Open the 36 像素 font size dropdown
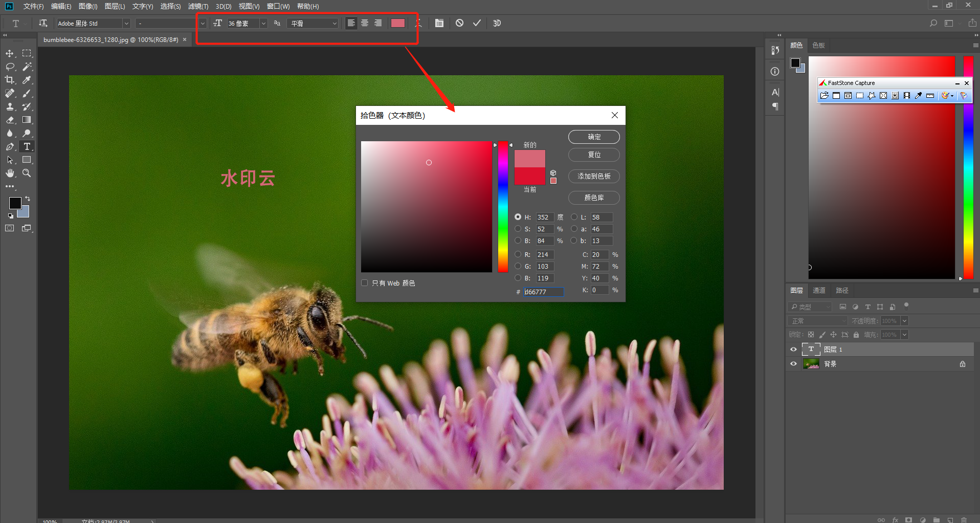 tap(263, 24)
